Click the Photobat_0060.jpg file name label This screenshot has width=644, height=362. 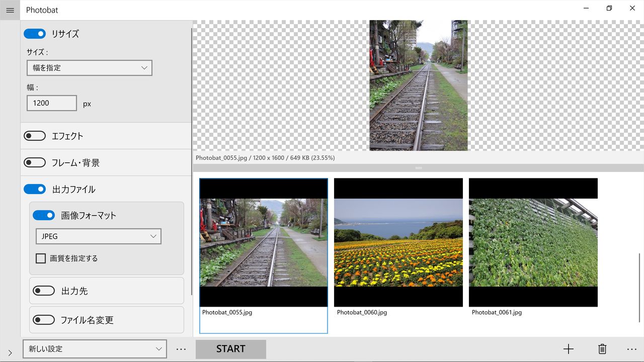[362, 312]
